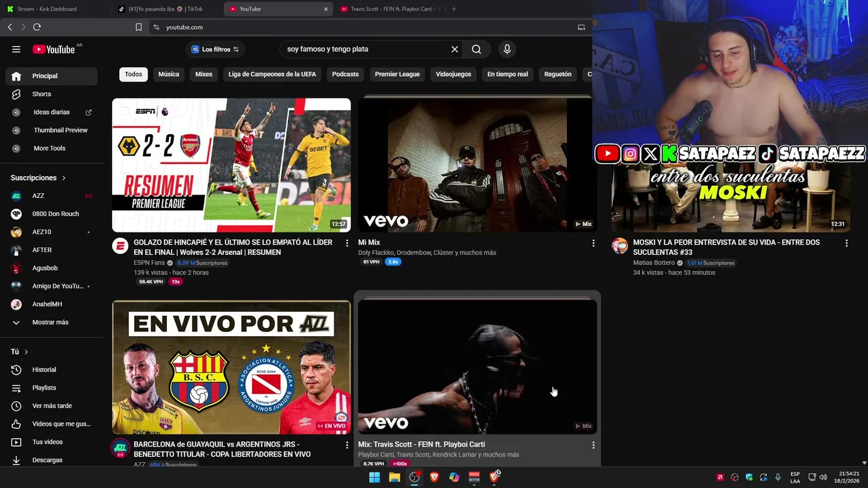Image resolution: width=868 pixels, height=488 pixels.
Task: Open the AZZ channel avatar under Barcelona video
Action: (120, 448)
